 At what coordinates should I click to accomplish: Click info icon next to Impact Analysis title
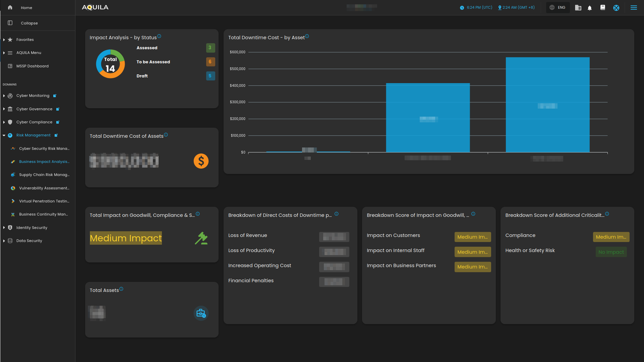[x=159, y=36]
